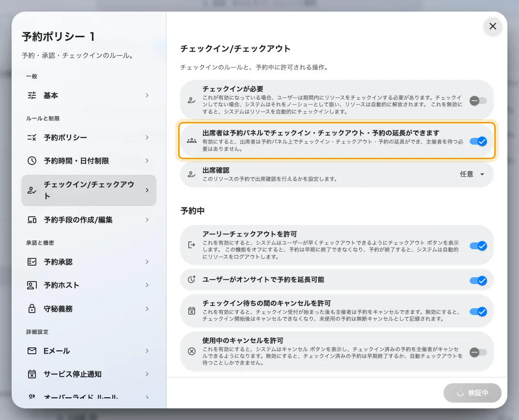Image resolution: width=519 pixels, height=420 pixels.
Task: Click the 承認と機密 group label
Action: [40, 243]
